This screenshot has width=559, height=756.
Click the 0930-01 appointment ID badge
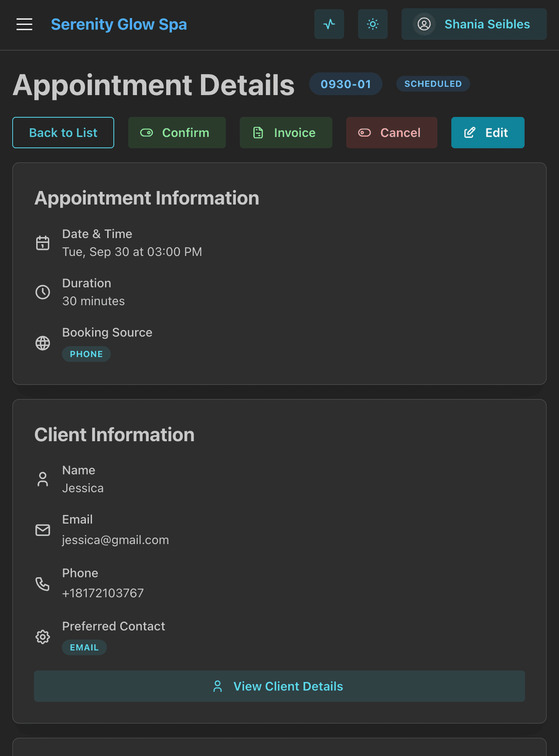point(345,83)
